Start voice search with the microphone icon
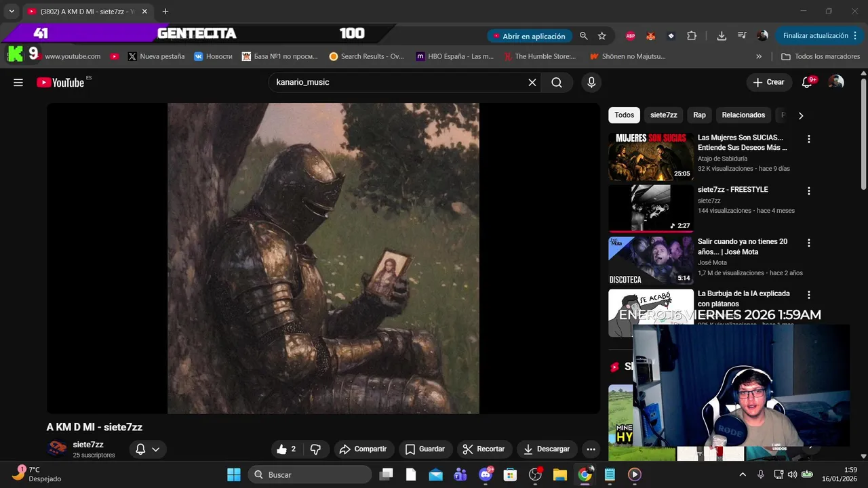The width and height of the screenshot is (868, 488). coord(591,83)
